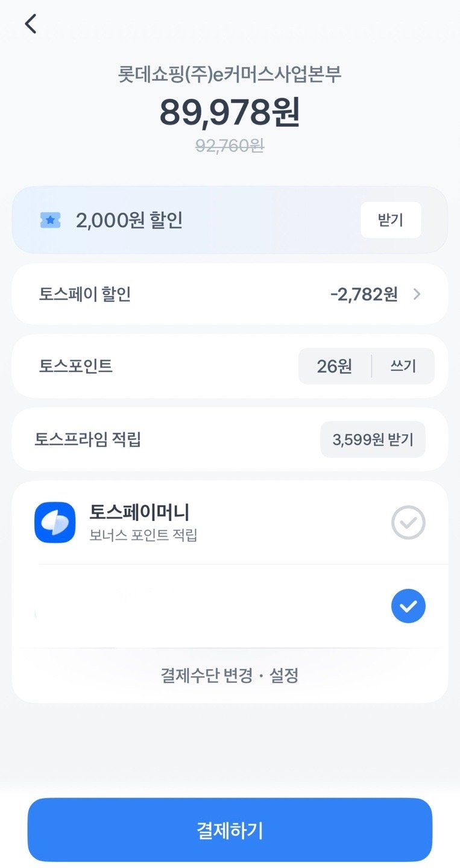Tap the back arrow icon
Image resolution: width=460 pixels, height=868 pixels.
pyautogui.click(x=31, y=24)
